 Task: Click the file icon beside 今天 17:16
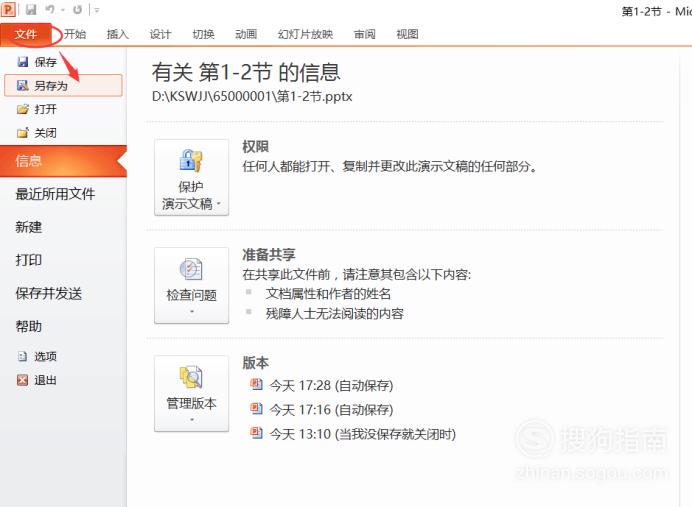tap(256, 409)
